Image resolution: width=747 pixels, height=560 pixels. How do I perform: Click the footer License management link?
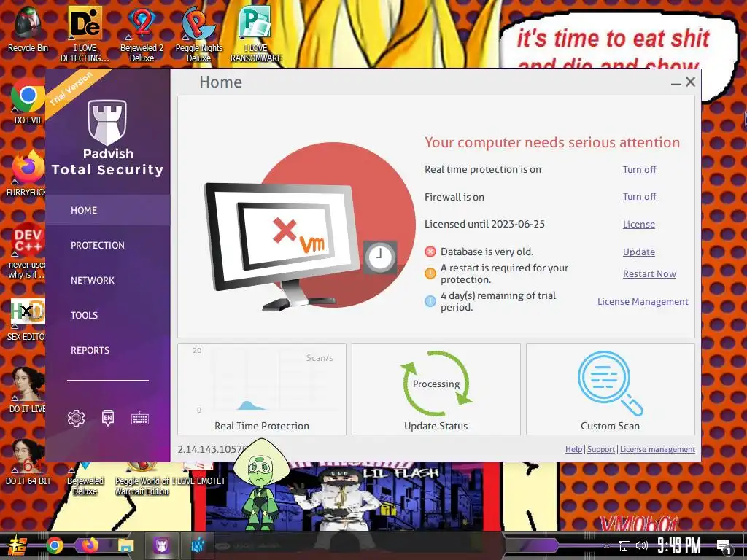coord(657,449)
